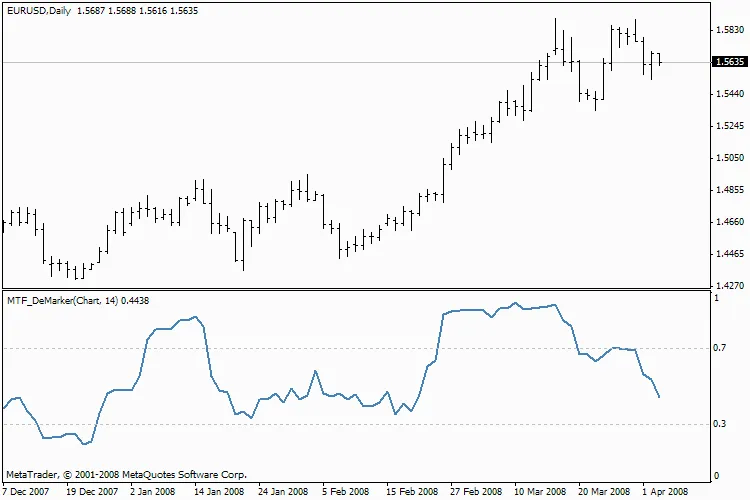Click the 1 Apr 2008 date label
This screenshot has height=500, width=750.
(x=664, y=492)
